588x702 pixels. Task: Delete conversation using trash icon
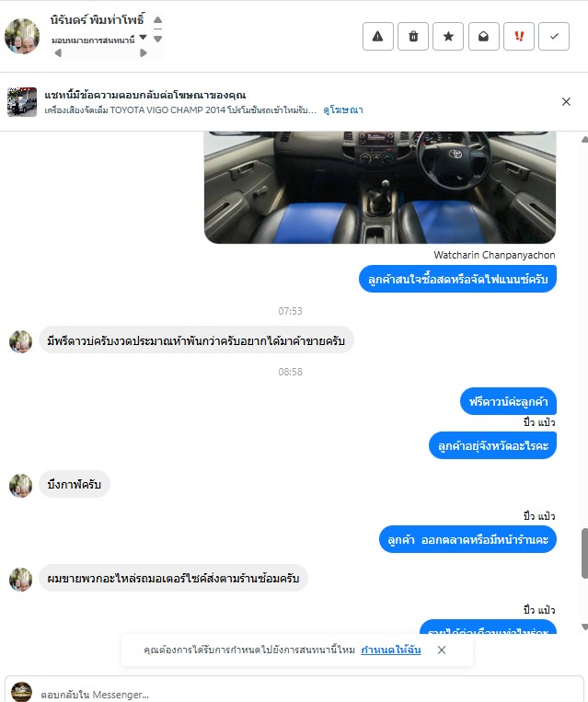click(x=413, y=36)
